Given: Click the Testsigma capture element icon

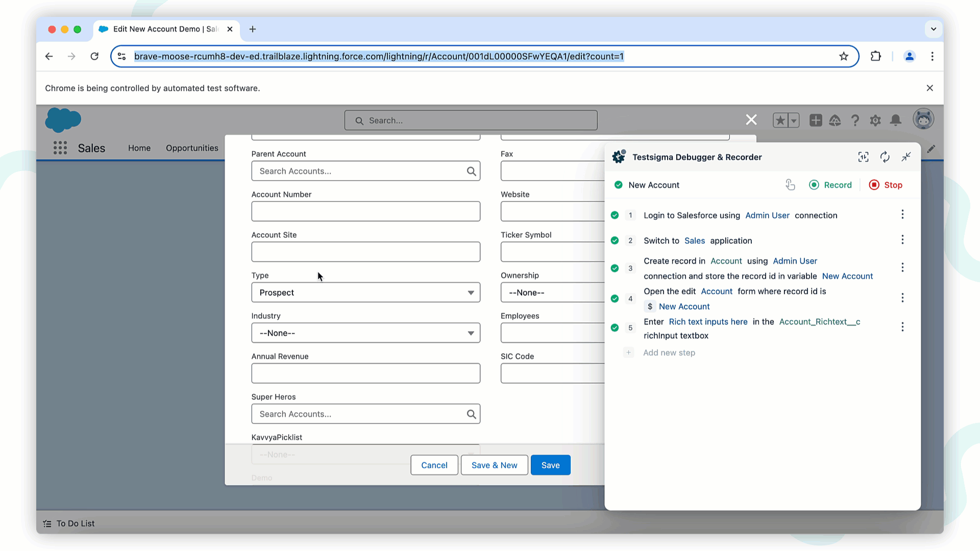Looking at the screenshot, I should [x=863, y=157].
